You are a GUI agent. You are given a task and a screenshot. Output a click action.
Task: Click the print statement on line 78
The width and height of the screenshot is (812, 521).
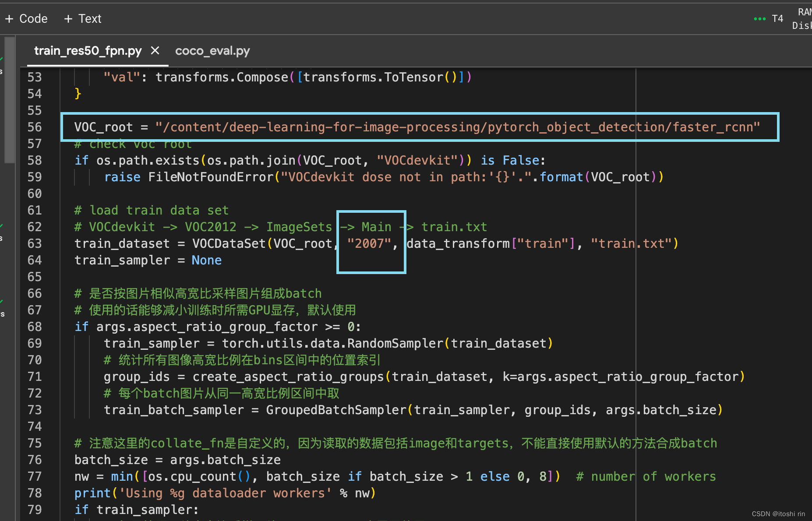pyautogui.click(x=225, y=493)
